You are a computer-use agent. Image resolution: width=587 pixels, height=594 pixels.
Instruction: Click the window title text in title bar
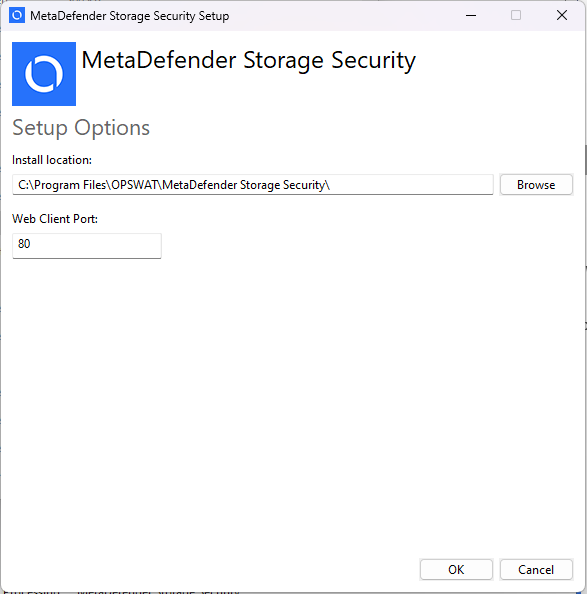click(x=130, y=16)
